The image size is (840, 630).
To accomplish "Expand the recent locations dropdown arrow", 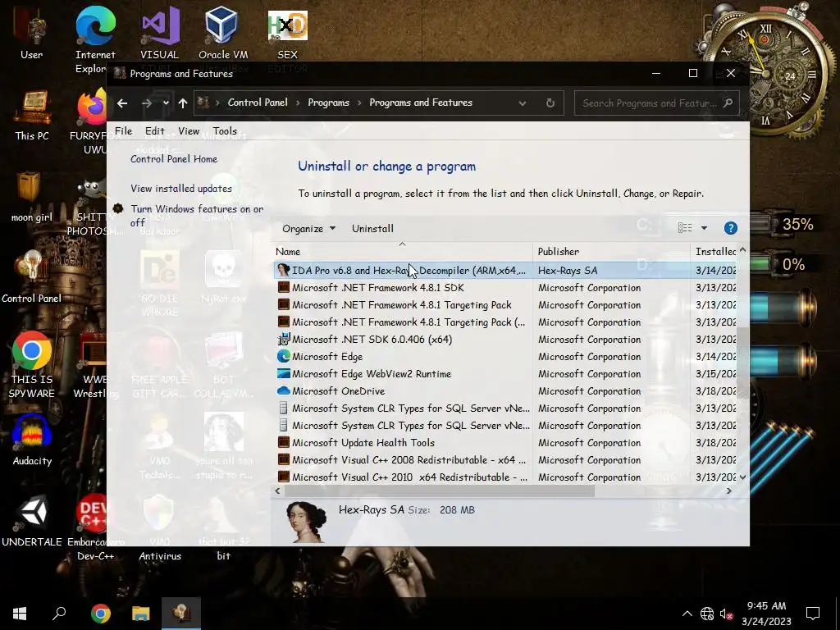I will (166, 103).
